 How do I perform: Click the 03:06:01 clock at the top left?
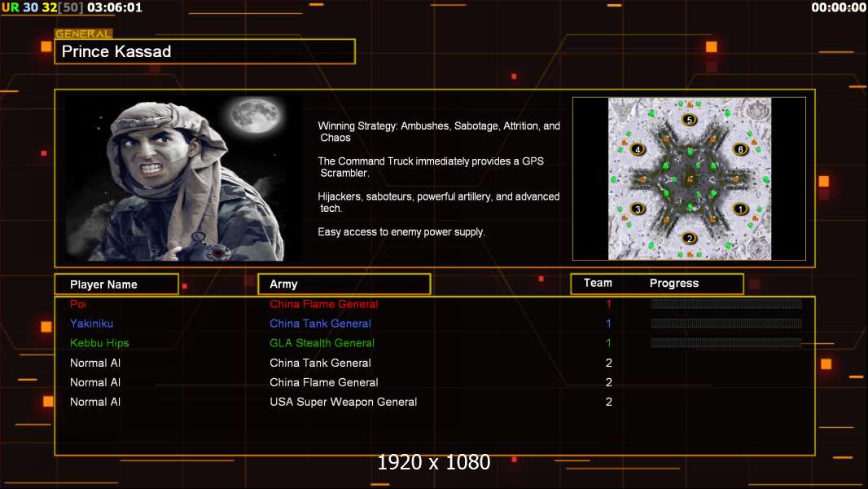pyautogui.click(x=115, y=7)
